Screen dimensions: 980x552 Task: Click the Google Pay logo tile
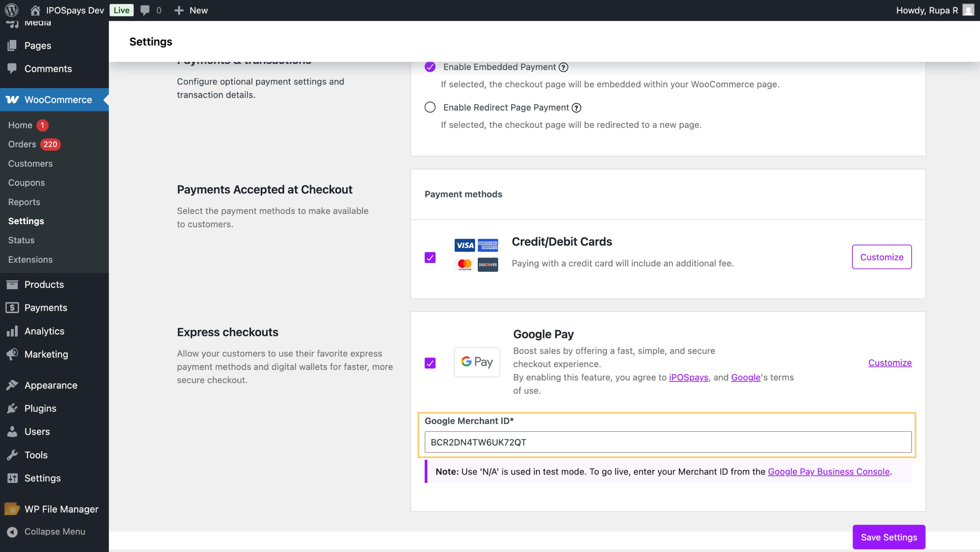pos(477,362)
